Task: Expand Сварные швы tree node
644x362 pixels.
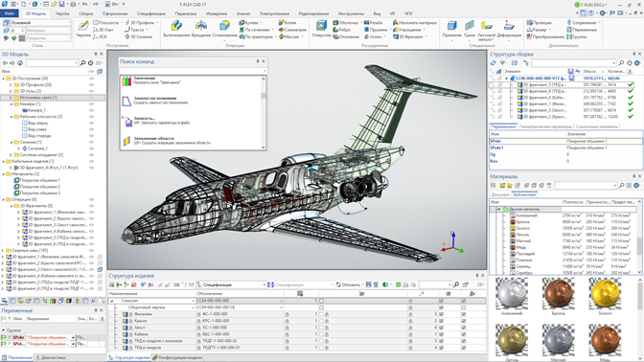Action: [3, 250]
